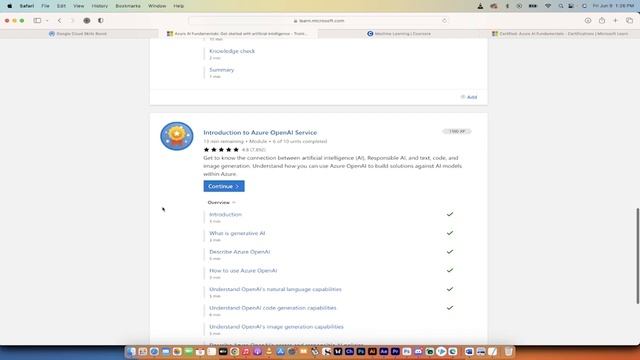Open a new tab with the plus button
Viewport: 640px width, 360px height.
[616, 20]
